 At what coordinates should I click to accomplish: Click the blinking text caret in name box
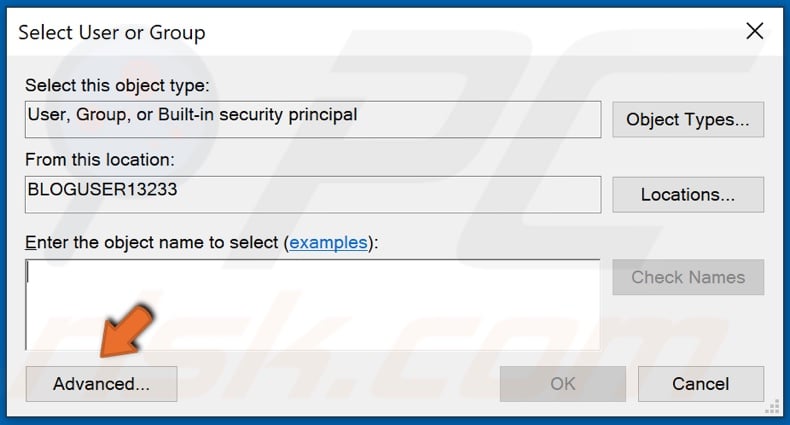click(x=29, y=272)
